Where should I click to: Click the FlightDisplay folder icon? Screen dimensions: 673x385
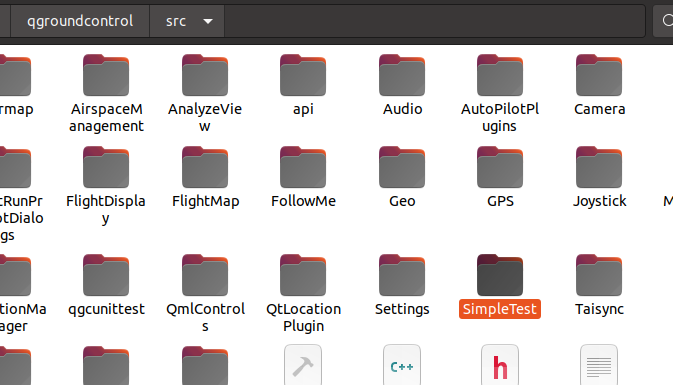pyautogui.click(x=106, y=167)
